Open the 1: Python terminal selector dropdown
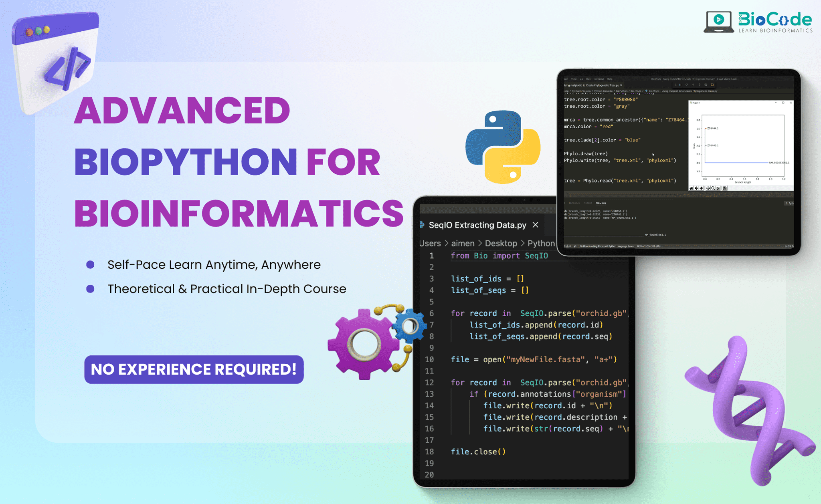This screenshot has height=504, width=821. pyautogui.click(x=789, y=203)
